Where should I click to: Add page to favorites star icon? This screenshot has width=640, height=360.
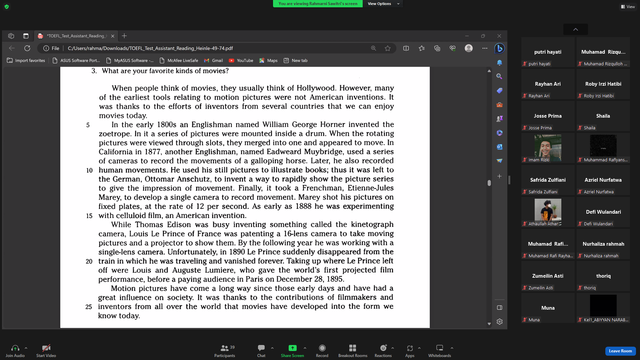[x=387, y=48]
